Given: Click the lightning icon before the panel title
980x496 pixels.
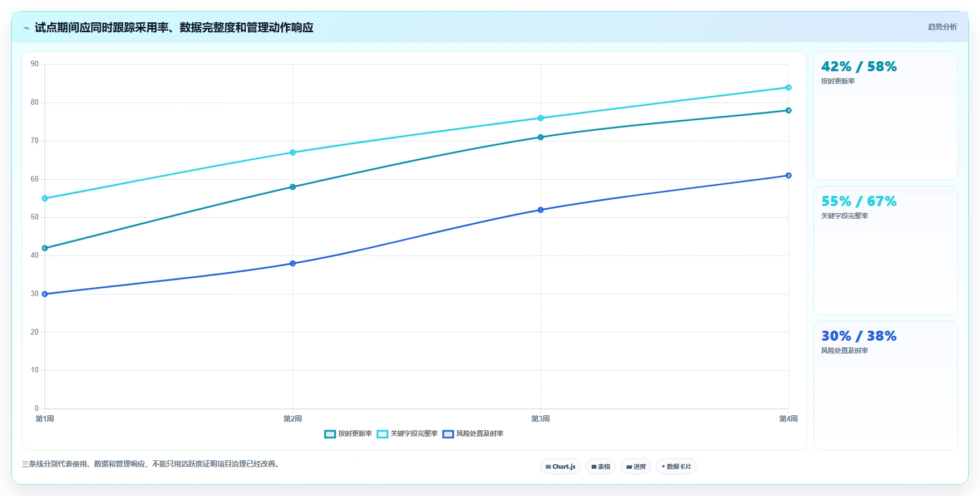Looking at the screenshot, I should [26, 28].
